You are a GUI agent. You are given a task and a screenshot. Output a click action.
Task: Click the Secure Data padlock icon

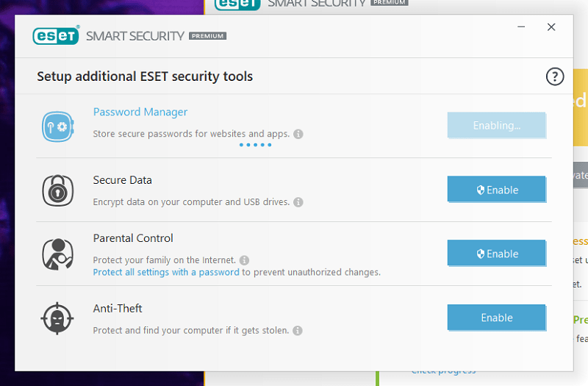pos(58,190)
